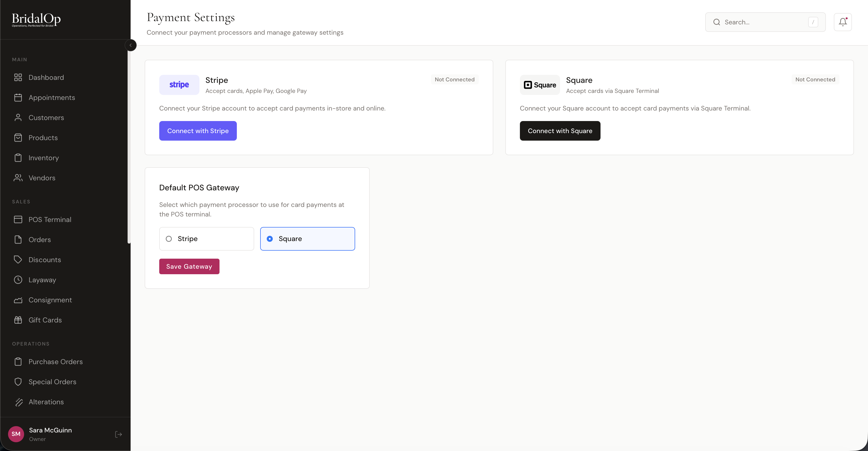Open Inventory using the clipboard icon
868x451 pixels.
tap(19, 158)
